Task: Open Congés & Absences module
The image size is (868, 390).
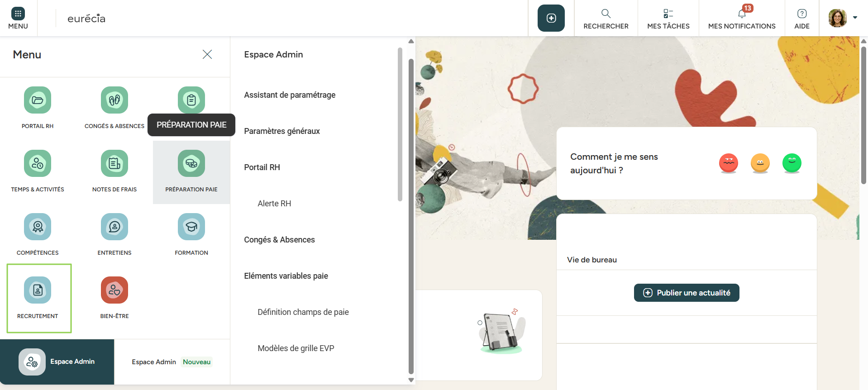Action: 114,100
